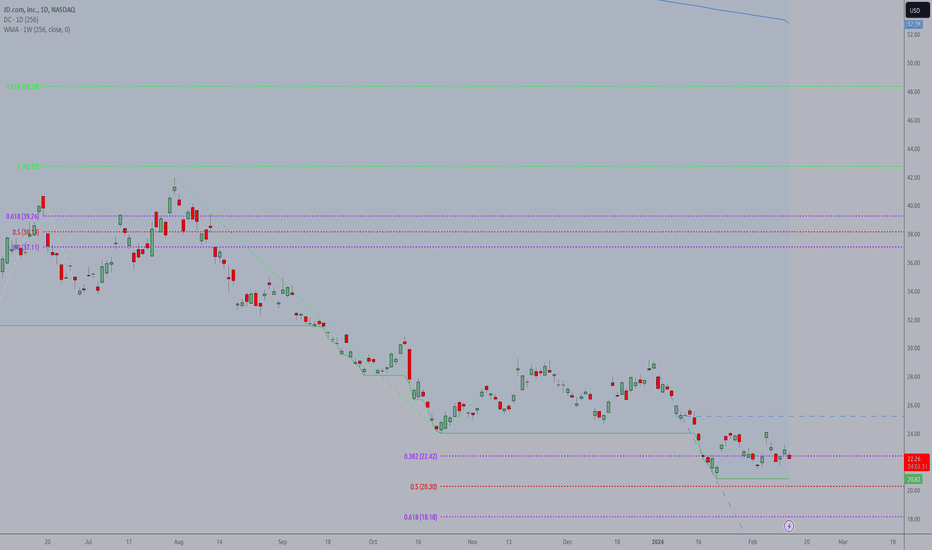Viewport: 932px width, 550px height.
Task: Click the Sep label on time axis
Action: pos(282,542)
